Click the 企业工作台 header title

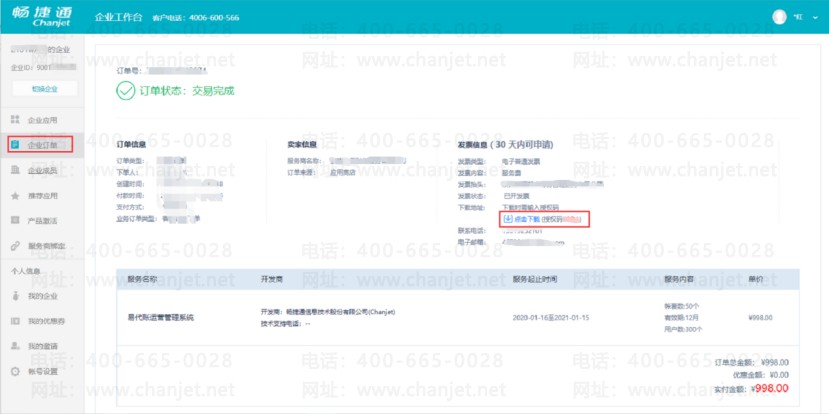pyautogui.click(x=119, y=17)
